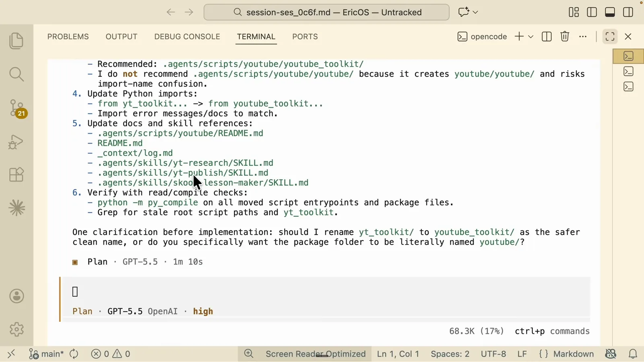Screen dimensions: 644x362
Task: Toggle the bottom panel visibility
Action: [610, 12]
